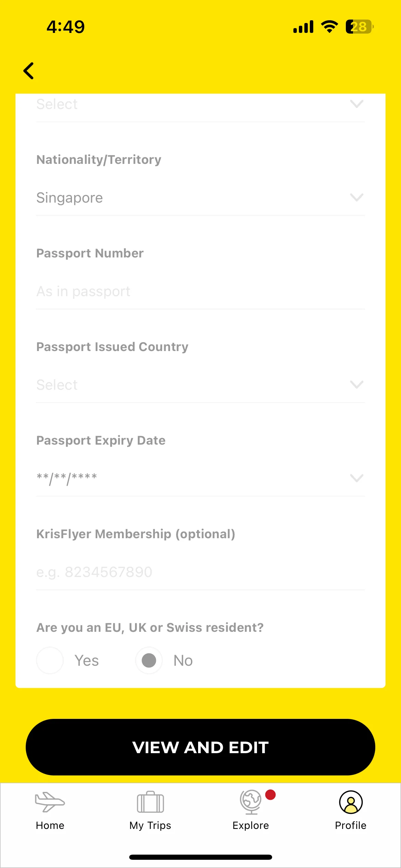Focus the Passport Number input field

(200, 291)
